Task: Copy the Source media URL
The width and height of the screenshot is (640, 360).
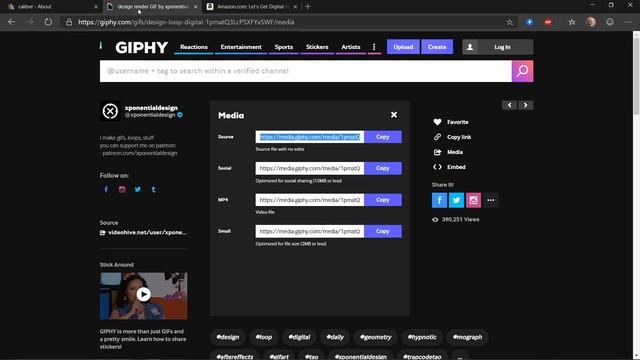Action: [x=383, y=137]
